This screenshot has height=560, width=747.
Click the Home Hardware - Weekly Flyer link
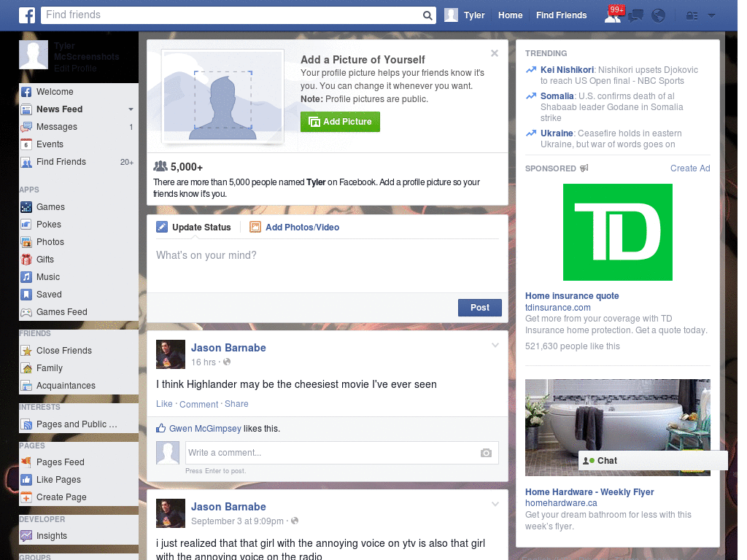point(589,492)
